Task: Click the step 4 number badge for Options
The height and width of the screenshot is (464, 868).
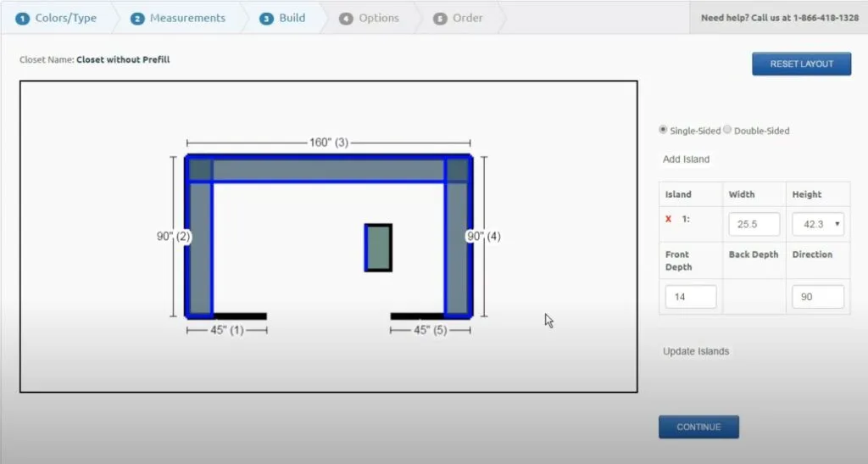Action: [346, 18]
